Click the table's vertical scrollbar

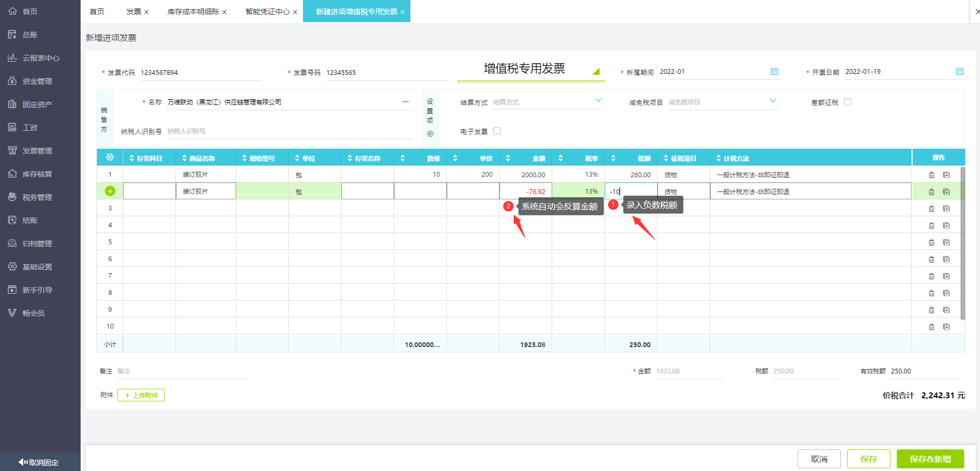(x=963, y=243)
